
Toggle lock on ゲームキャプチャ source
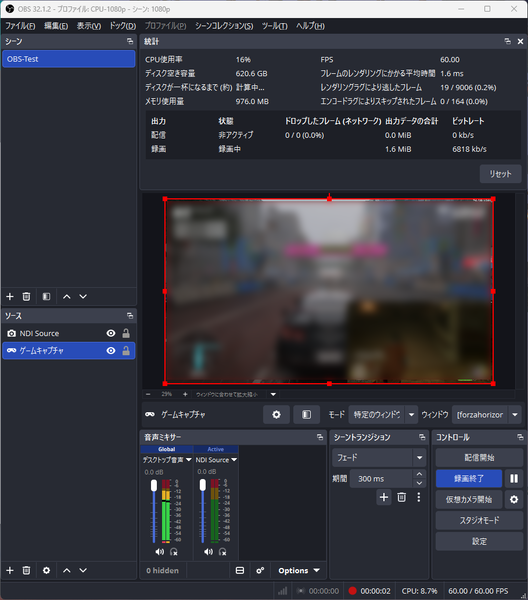click(126, 351)
